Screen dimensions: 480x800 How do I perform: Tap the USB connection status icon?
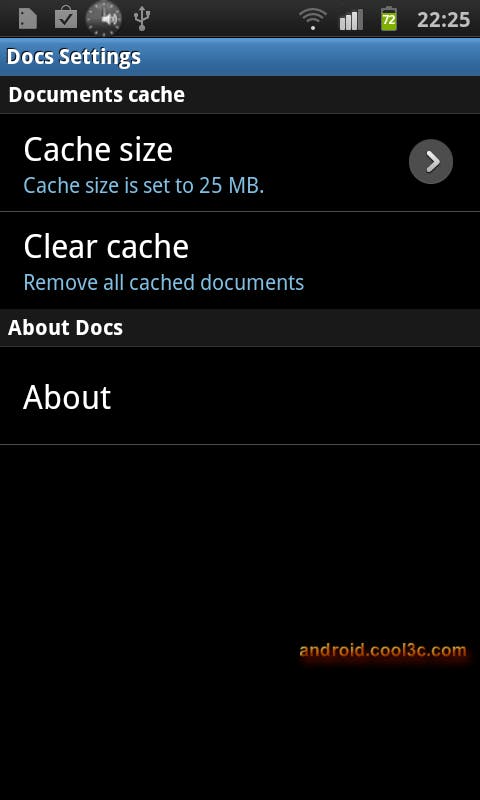(142, 19)
